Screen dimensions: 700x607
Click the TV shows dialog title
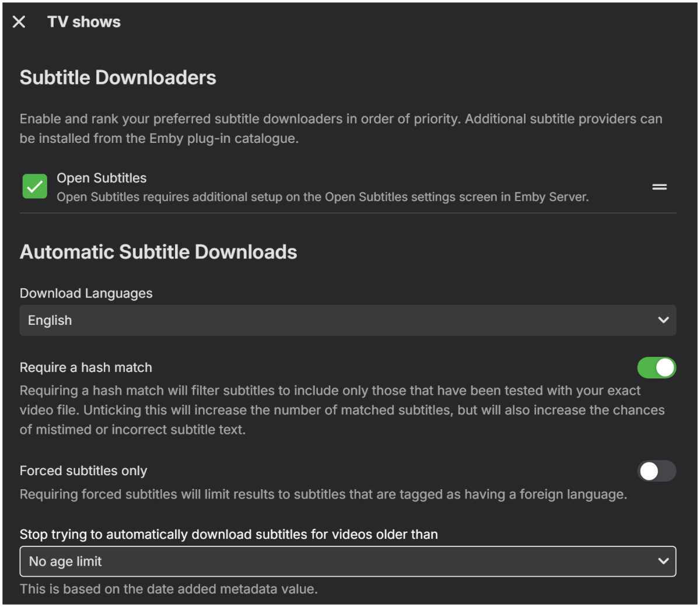(x=84, y=22)
